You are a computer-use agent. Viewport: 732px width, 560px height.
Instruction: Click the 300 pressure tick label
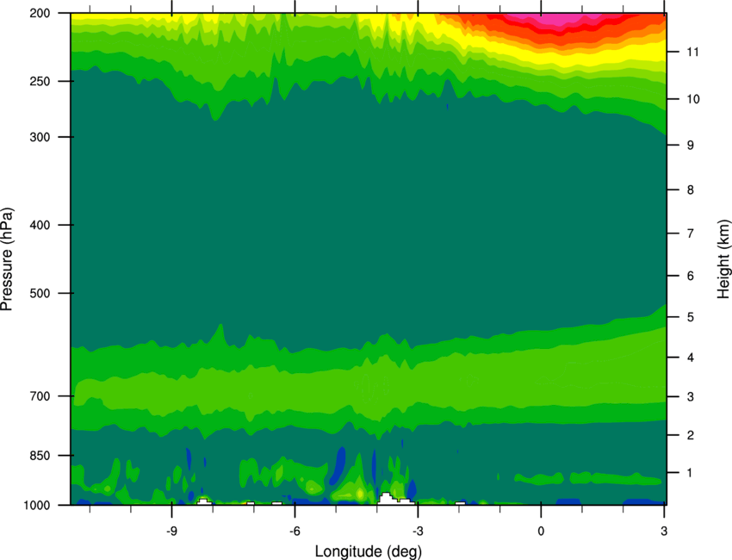tap(40, 137)
